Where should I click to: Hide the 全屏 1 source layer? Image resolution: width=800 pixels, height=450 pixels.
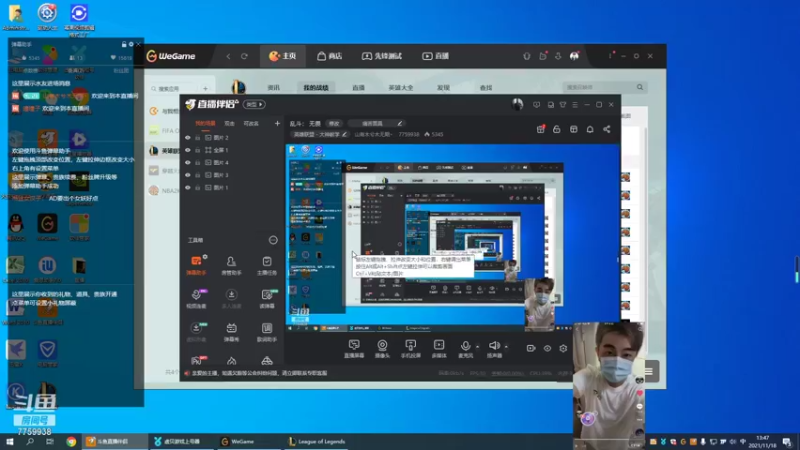(x=188, y=150)
